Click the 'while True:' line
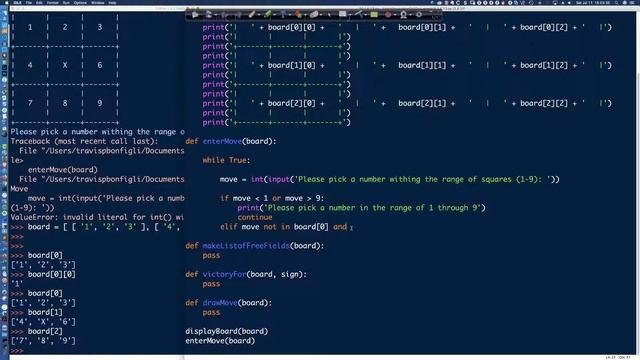The height and width of the screenshot is (360, 640). tap(226, 160)
